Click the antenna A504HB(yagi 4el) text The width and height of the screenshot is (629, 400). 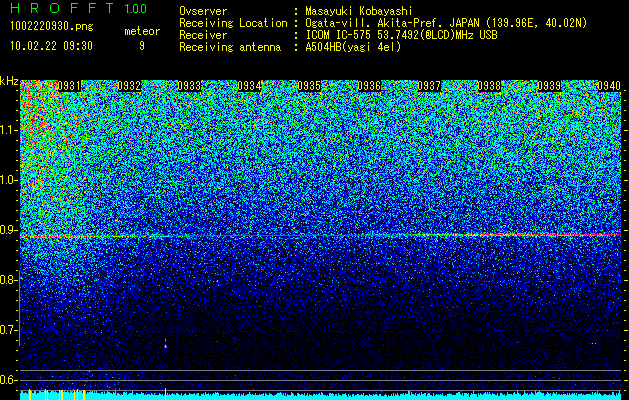(353, 47)
